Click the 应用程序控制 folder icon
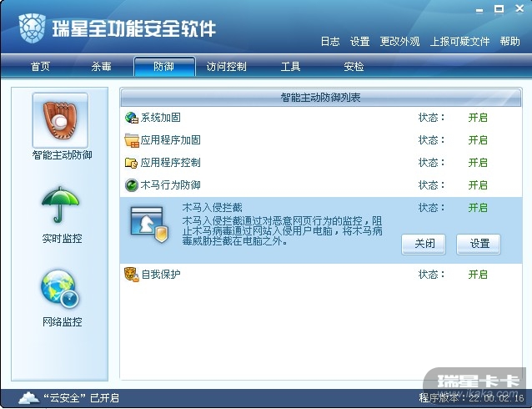Viewport: 532px width, 409px height. [x=132, y=163]
